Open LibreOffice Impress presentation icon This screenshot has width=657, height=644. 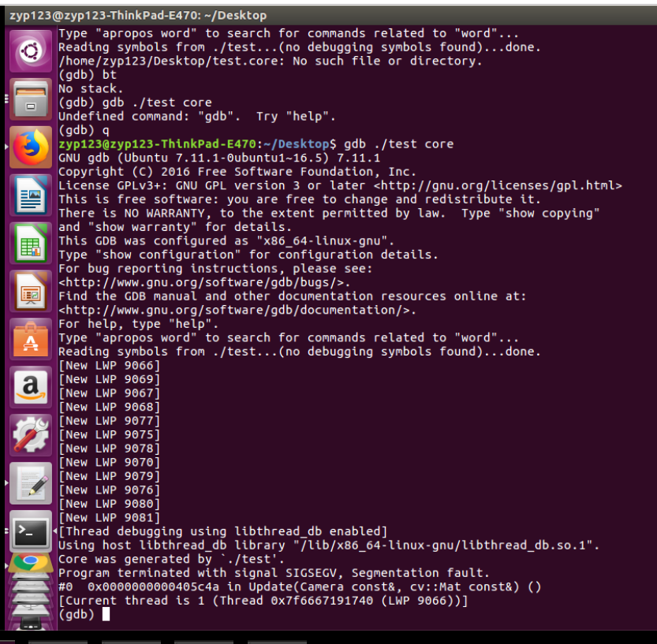click(x=31, y=292)
